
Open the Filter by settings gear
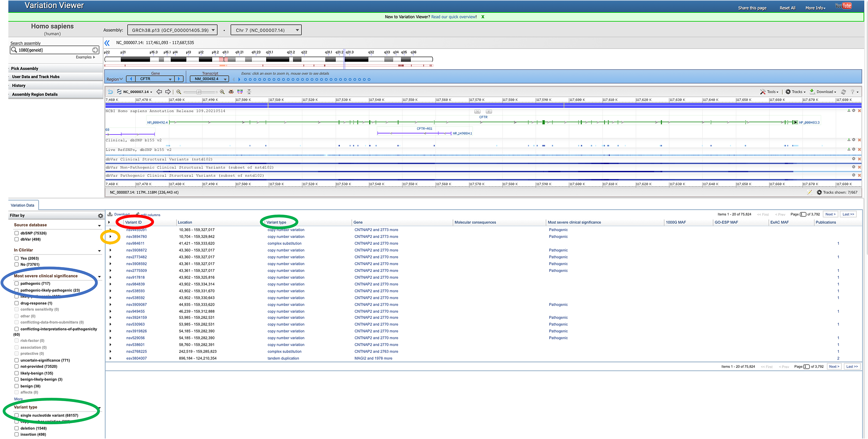pyautogui.click(x=100, y=216)
